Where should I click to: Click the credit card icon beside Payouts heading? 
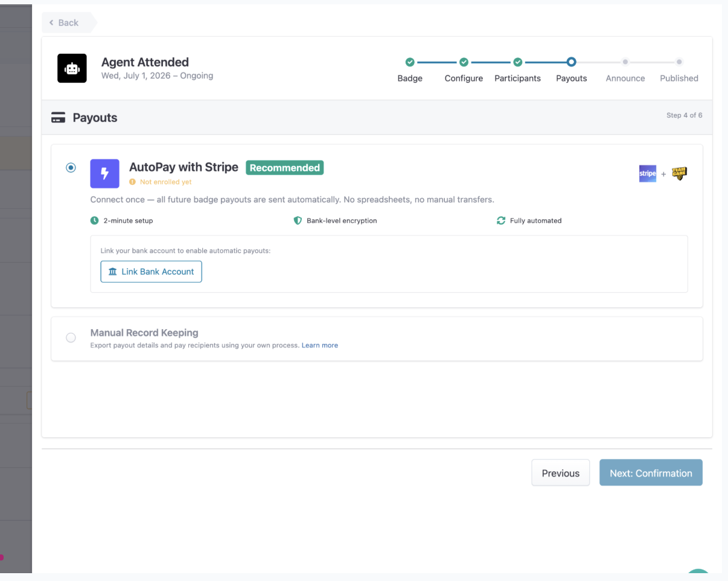pyautogui.click(x=59, y=118)
